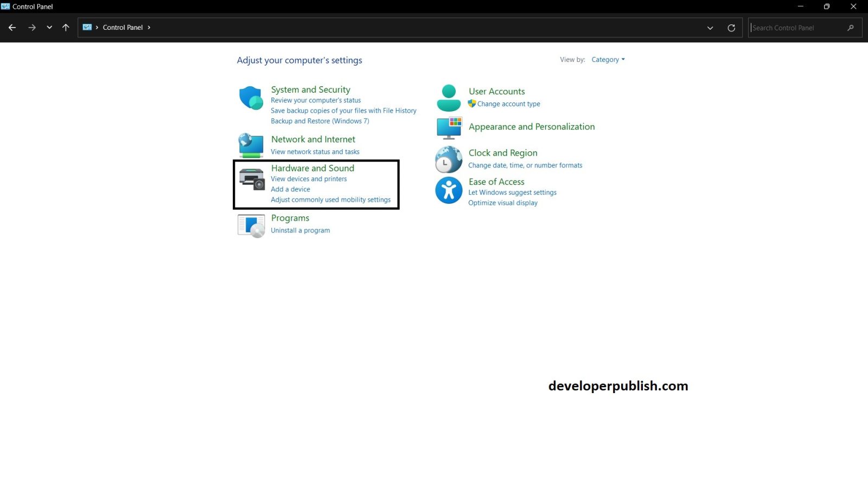The height and width of the screenshot is (488, 868).
Task: Click View network status and tasks
Action: 315,152
